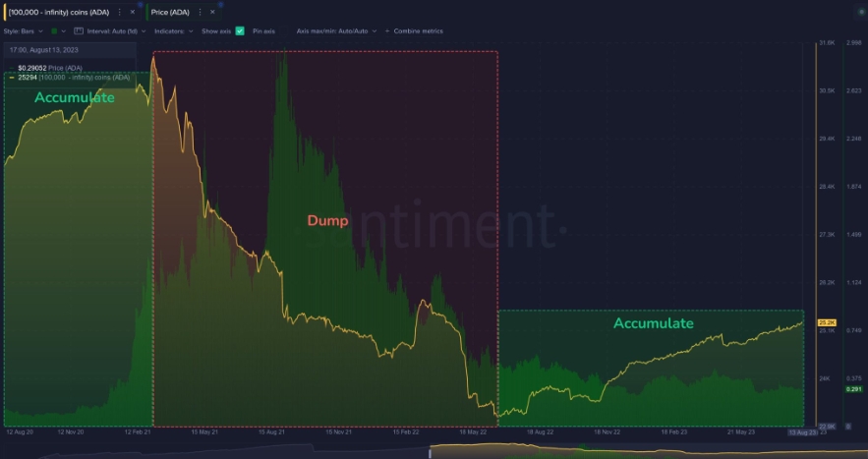This screenshot has width=868, height=459.
Task: Click the interval icon before Interval label
Action: pos(79,31)
